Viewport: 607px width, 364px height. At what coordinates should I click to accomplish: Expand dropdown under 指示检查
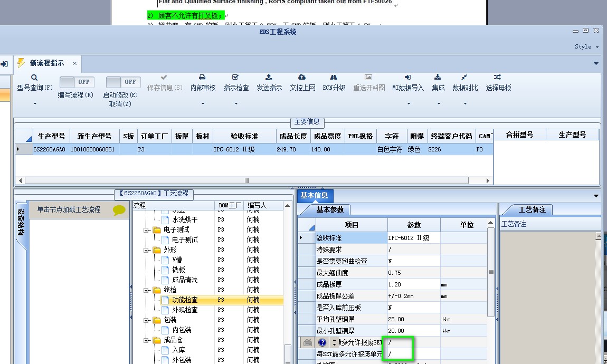tap(236, 104)
